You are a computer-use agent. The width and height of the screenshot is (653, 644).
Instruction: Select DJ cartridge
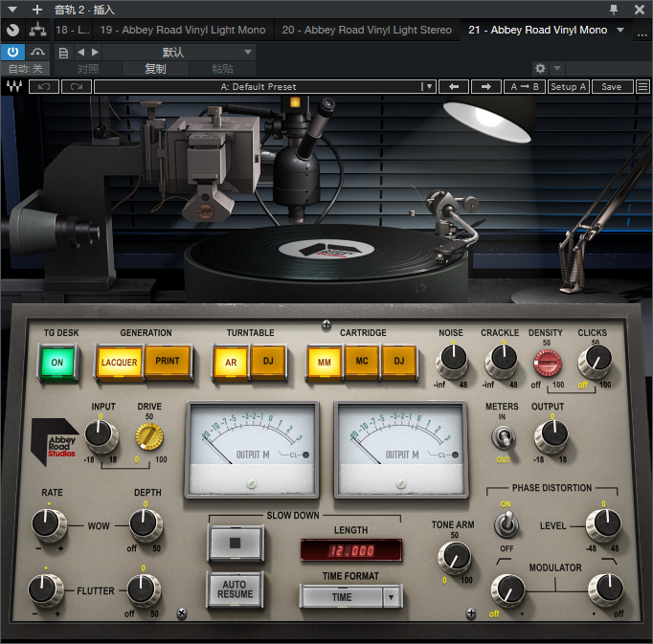pyautogui.click(x=399, y=362)
